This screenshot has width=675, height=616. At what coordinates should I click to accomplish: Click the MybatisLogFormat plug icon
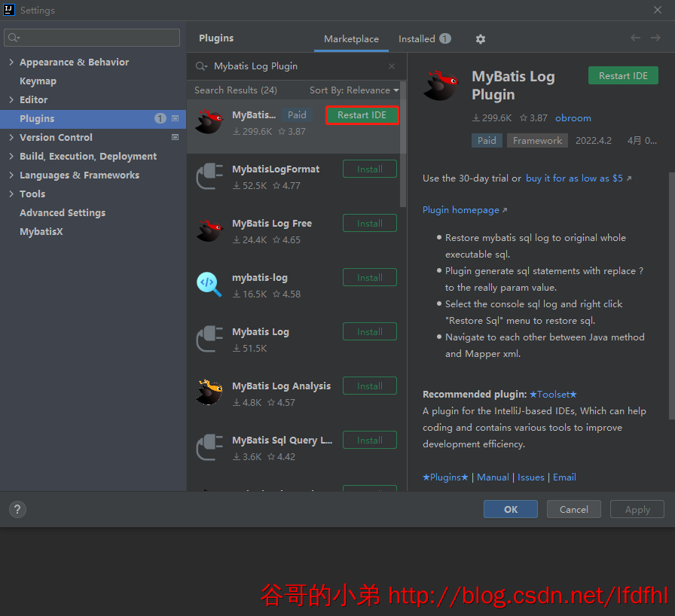click(x=209, y=176)
